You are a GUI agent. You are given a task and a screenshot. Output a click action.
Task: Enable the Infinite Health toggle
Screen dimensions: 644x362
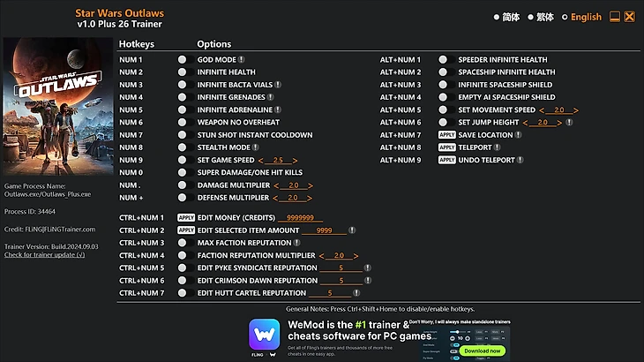point(183,72)
